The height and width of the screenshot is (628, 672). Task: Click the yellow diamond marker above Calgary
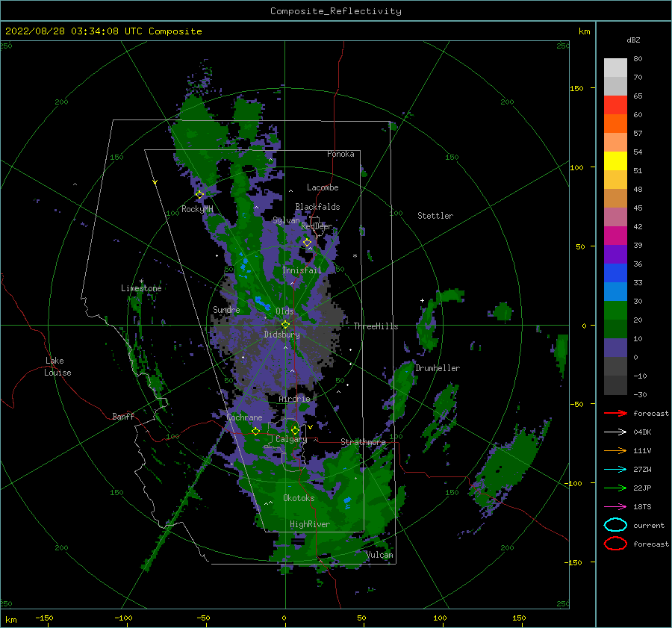point(295,430)
